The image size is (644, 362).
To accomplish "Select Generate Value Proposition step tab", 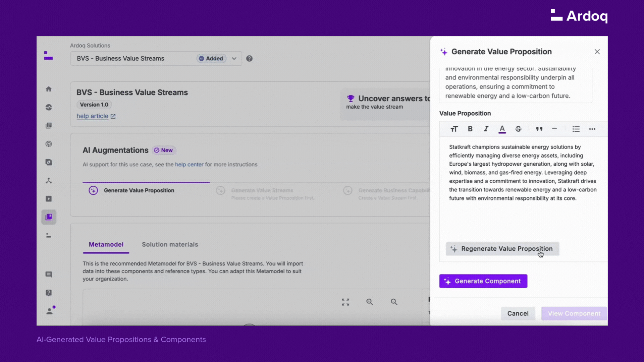I will click(x=139, y=190).
